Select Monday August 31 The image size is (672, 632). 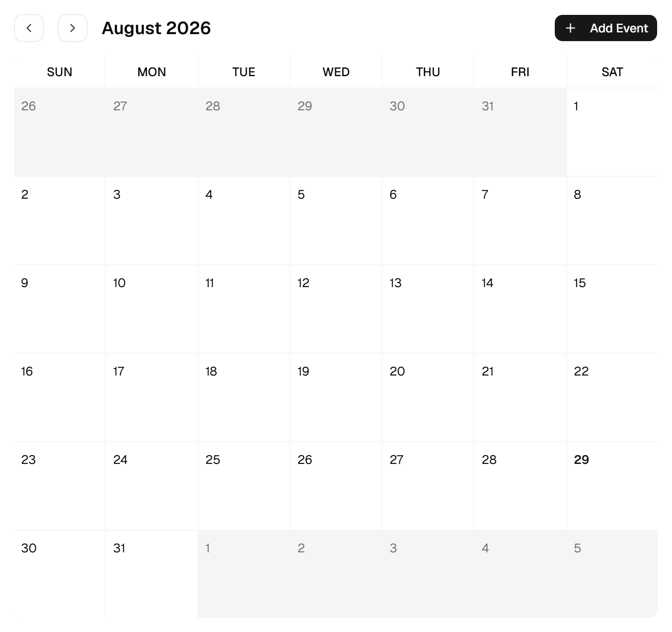pyautogui.click(x=152, y=574)
